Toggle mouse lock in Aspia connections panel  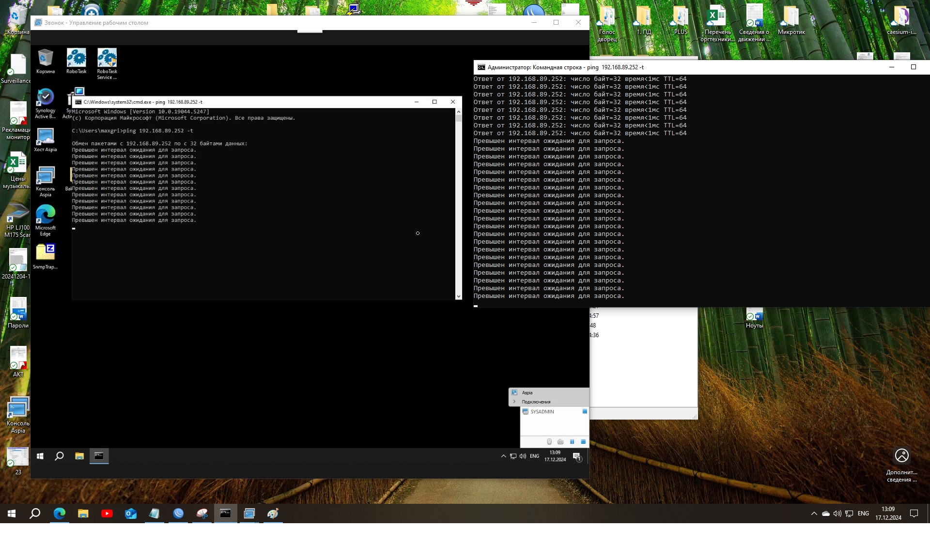[549, 442]
